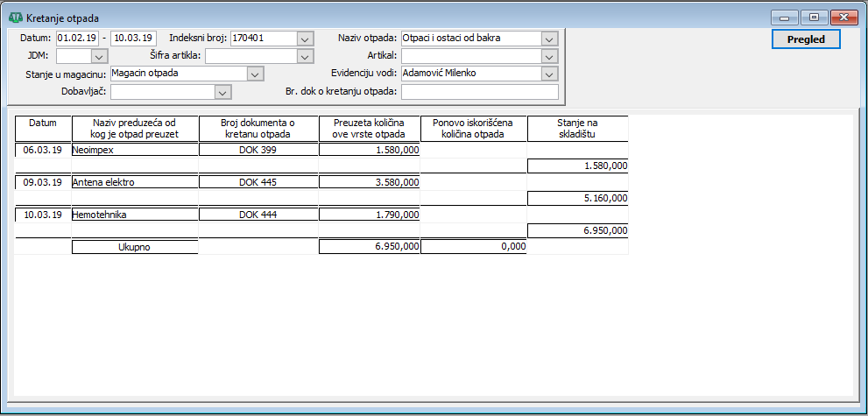
Task: Open the Artikal dropdown
Action: pyautogui.click(x=549, y=56)
